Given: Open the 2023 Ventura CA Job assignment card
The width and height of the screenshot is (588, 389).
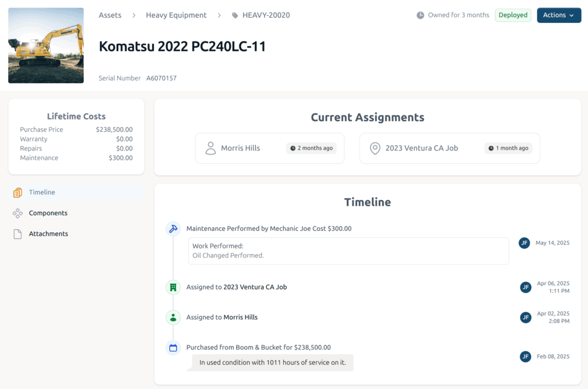Looking at the screenshot, I should point(450,148).
